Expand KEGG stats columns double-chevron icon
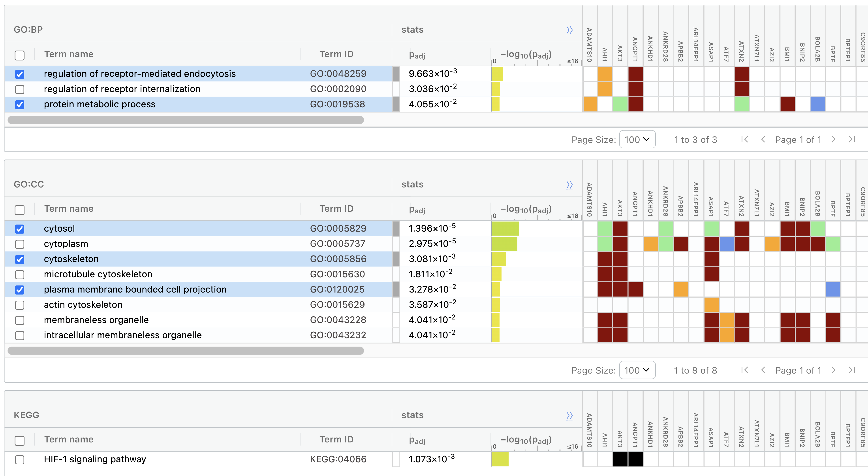Viewport: 868px width, 476px height. (569, 415)
